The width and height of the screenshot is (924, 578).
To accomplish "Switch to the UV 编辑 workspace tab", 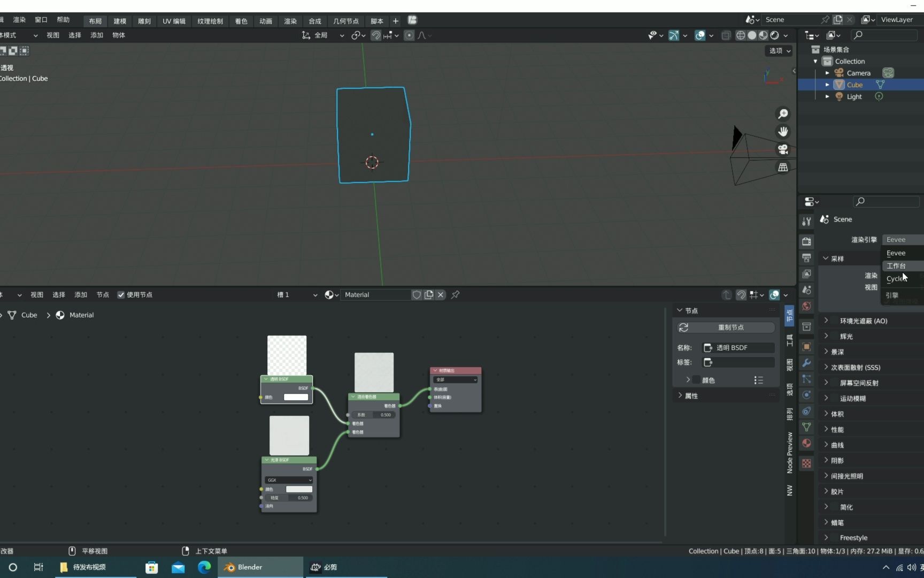I will point(173,21).
